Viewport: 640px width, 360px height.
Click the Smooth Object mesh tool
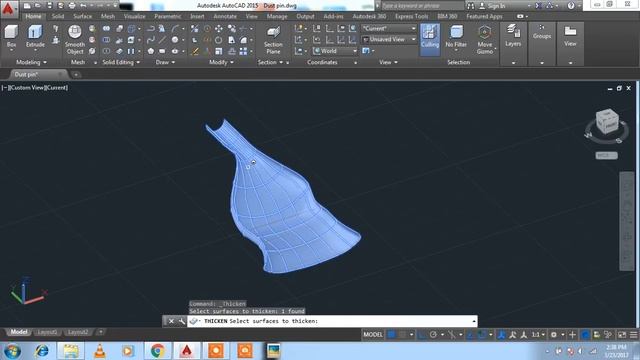(x=75, y=40)
